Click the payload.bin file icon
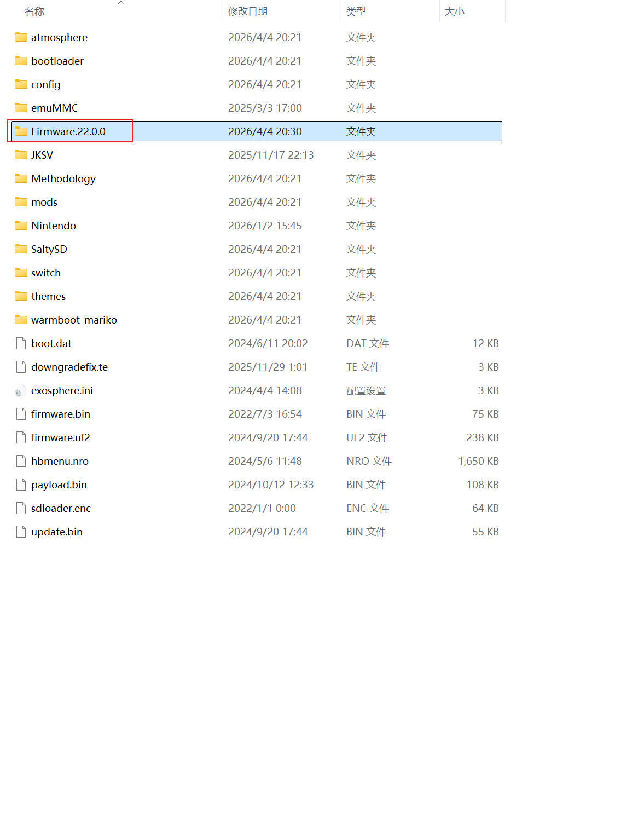 coord(21,485)
